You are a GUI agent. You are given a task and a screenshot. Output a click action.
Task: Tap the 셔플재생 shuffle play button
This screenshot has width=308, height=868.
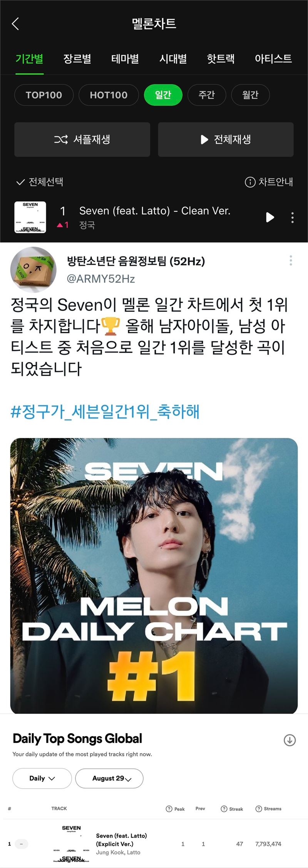point(82,139)
